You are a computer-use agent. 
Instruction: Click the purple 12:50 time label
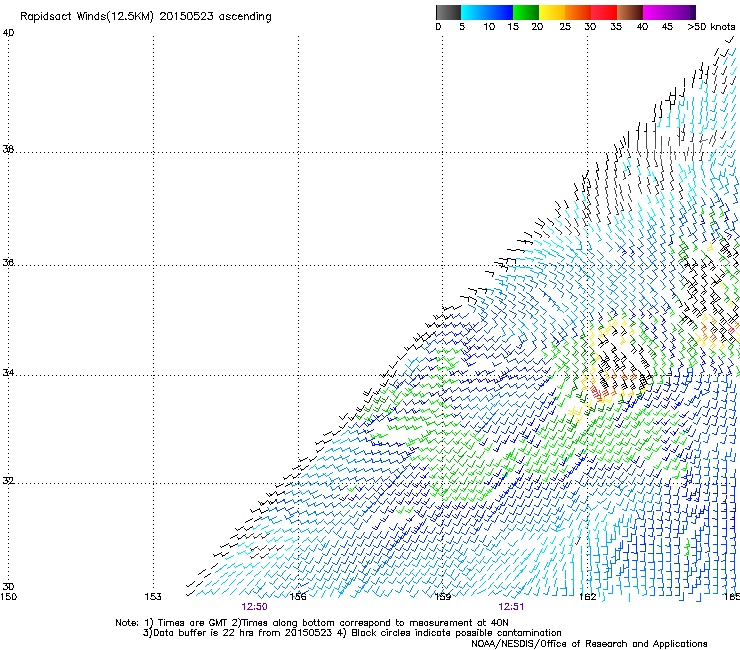coord(254,607)
